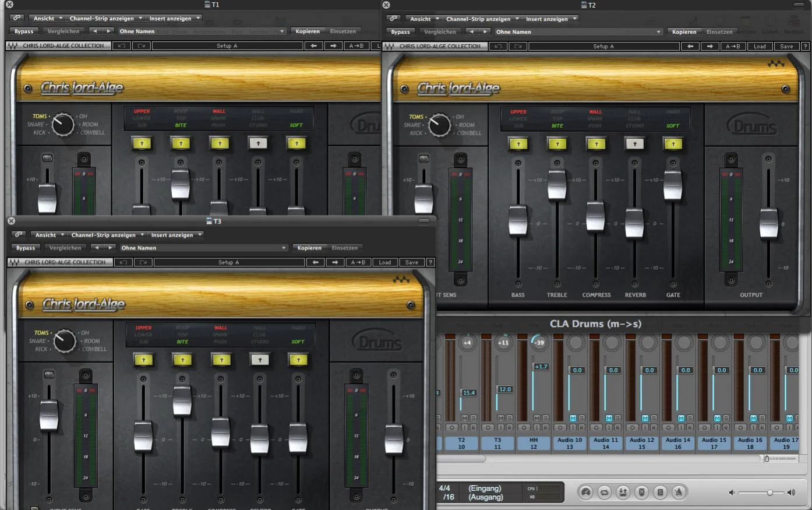Click the cycle loop icon in transport bar

[604, 493]
